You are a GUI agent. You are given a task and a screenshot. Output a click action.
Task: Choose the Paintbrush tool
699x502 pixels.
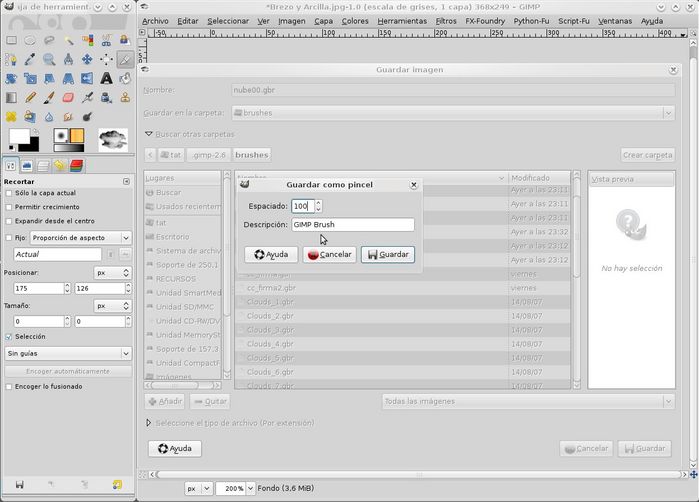tap(49, 98)
